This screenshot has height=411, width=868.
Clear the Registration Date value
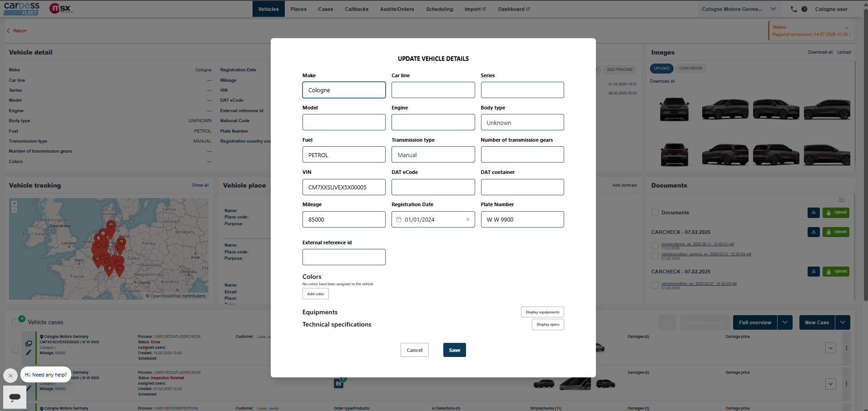[467, 219]
